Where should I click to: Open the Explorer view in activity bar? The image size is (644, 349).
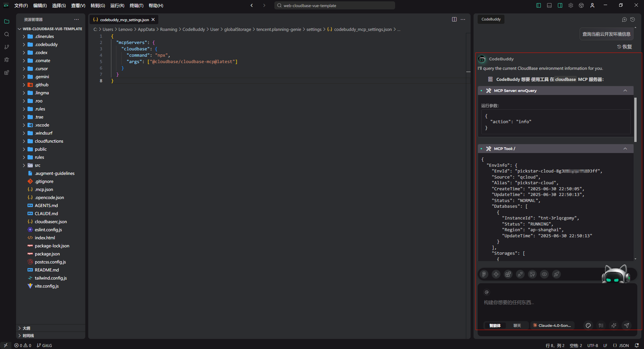click(7, 21)
